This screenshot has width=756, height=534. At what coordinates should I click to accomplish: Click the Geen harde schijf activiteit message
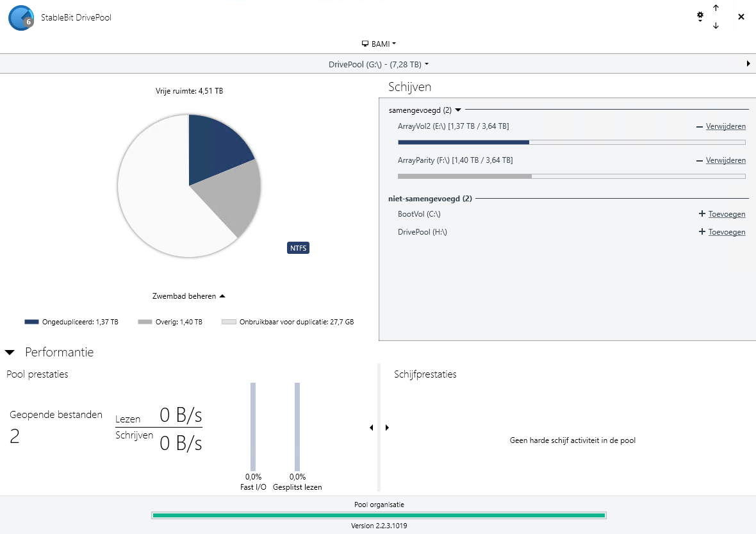pos(572,440)
